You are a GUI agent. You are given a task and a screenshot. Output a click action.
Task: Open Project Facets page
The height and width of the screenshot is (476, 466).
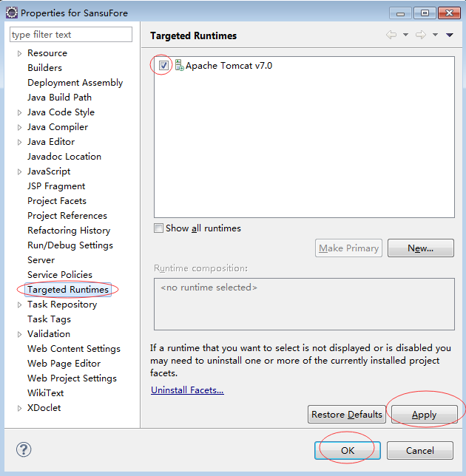(x=57, y=200)
